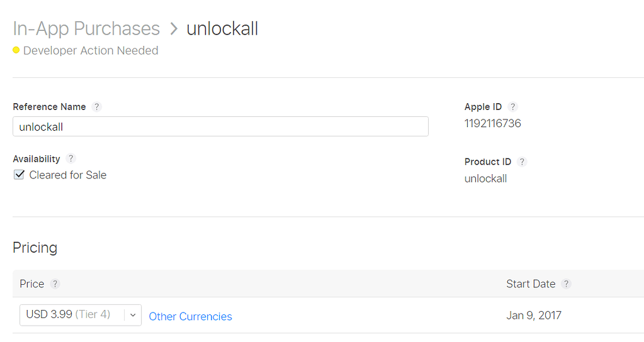644x342 pixels.
Task: Click the Pricing section heading
Action: (x=35, y=248)
